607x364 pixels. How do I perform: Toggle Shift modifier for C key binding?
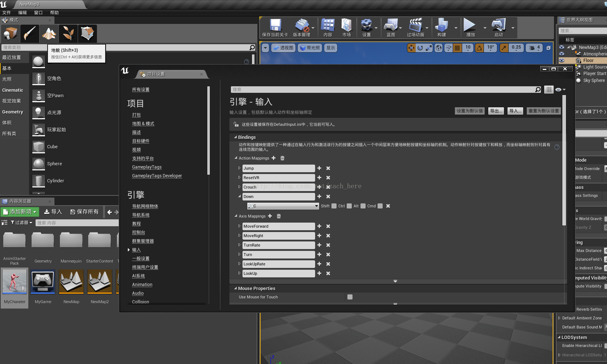click(x=334, y=206)
